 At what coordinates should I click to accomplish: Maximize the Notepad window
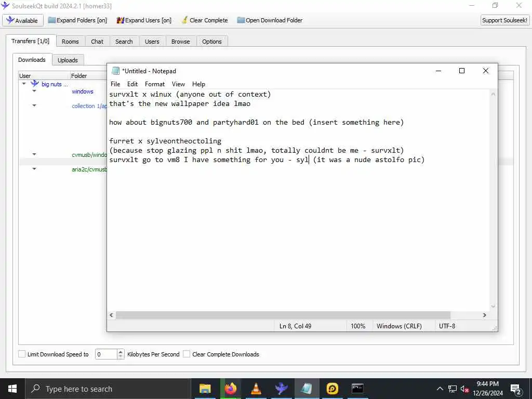[x=462, y=71]
